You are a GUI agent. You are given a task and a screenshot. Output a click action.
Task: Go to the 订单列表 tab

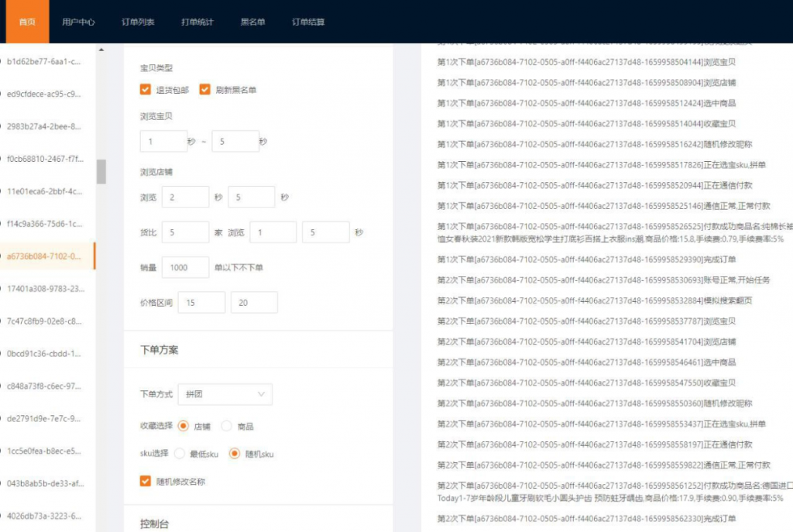click(x=138, y=22)
